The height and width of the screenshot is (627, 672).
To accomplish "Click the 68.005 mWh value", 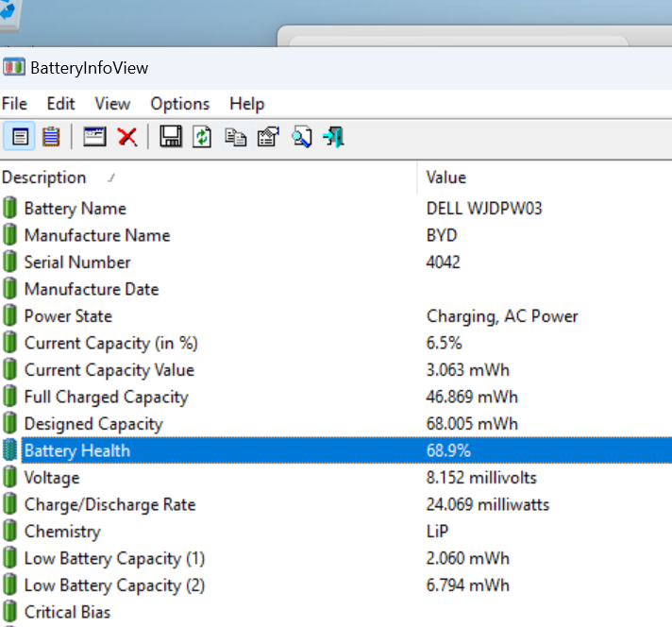I will (472, 424).
